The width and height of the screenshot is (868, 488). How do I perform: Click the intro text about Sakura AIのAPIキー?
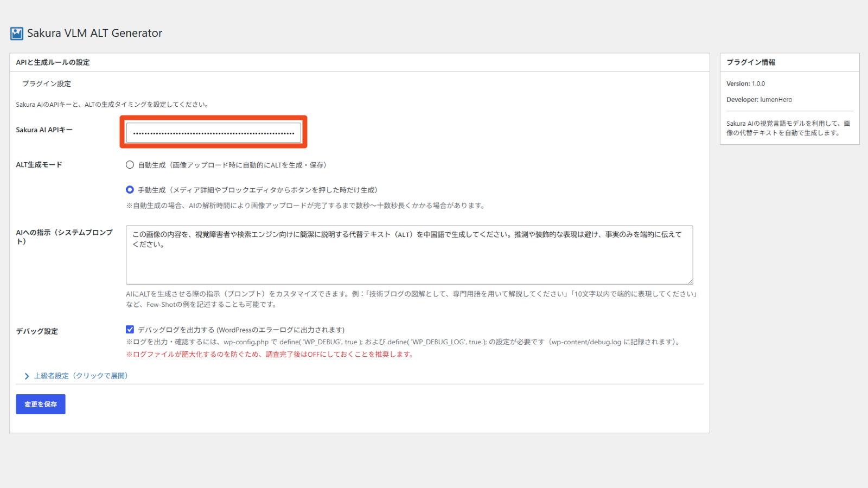(x=113, y=105)
